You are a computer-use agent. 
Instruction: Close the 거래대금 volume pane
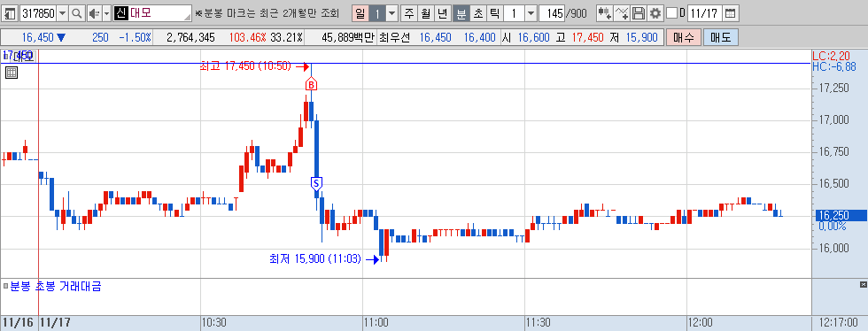pyautogui.click(x=863, y=284)
